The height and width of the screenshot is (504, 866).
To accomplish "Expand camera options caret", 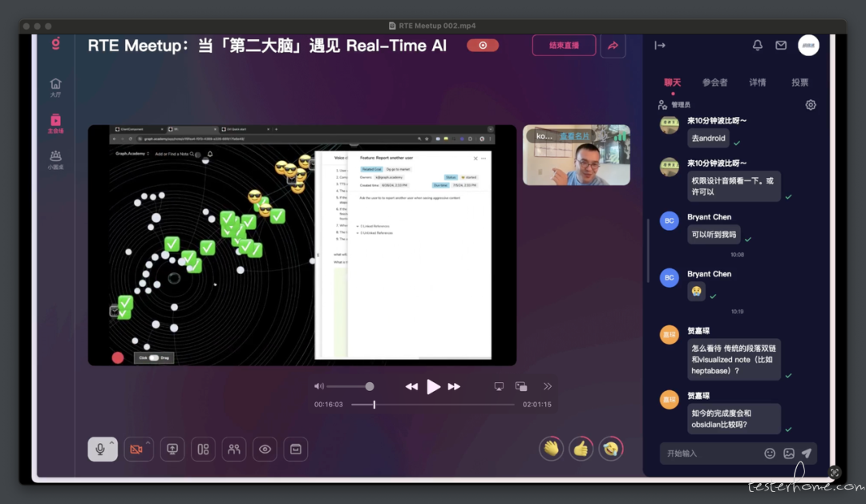I will tap(148, 443).
